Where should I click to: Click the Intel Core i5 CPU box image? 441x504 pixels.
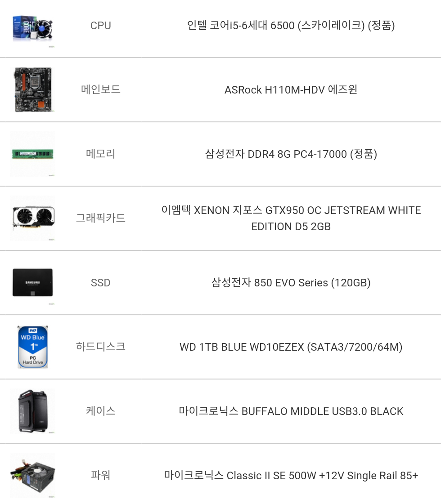(x=32, y=27)
